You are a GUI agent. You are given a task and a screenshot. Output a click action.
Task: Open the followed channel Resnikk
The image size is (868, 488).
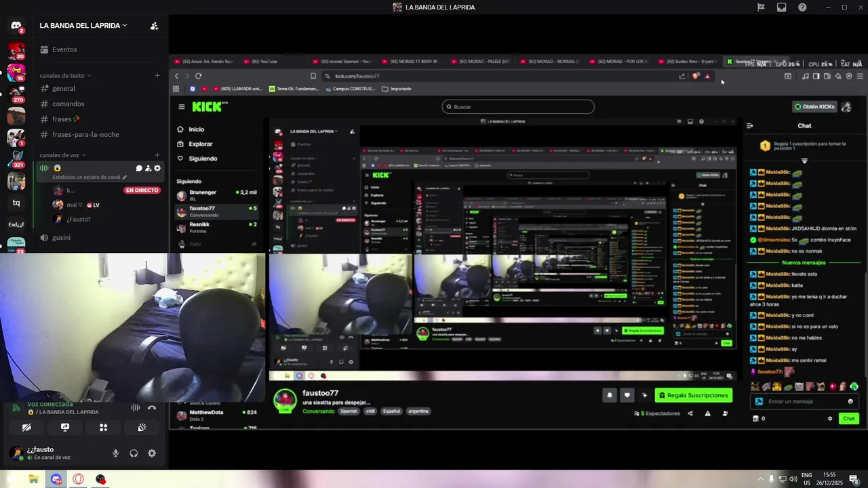coord(217,227)
